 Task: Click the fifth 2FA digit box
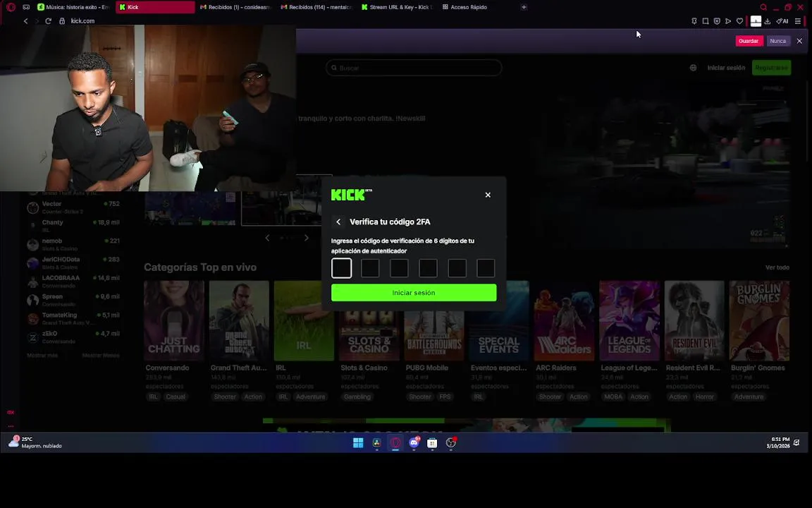(x=457, y=268)
